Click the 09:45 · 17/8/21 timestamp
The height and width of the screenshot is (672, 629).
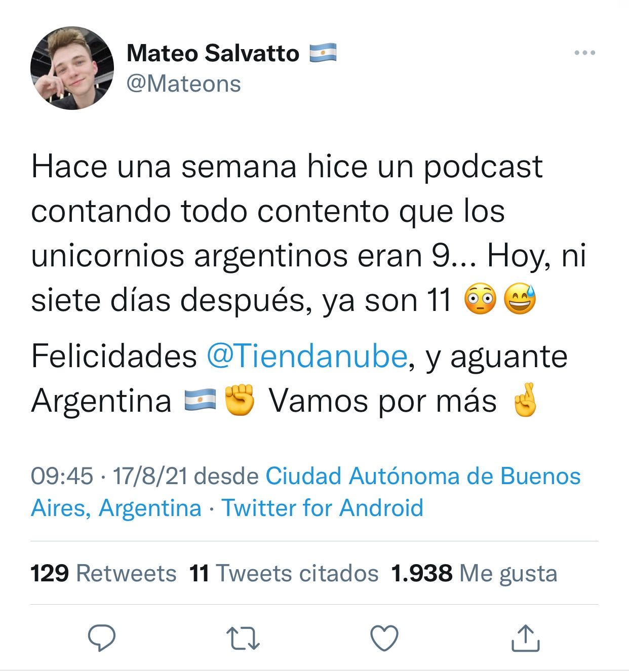(109, 476)
